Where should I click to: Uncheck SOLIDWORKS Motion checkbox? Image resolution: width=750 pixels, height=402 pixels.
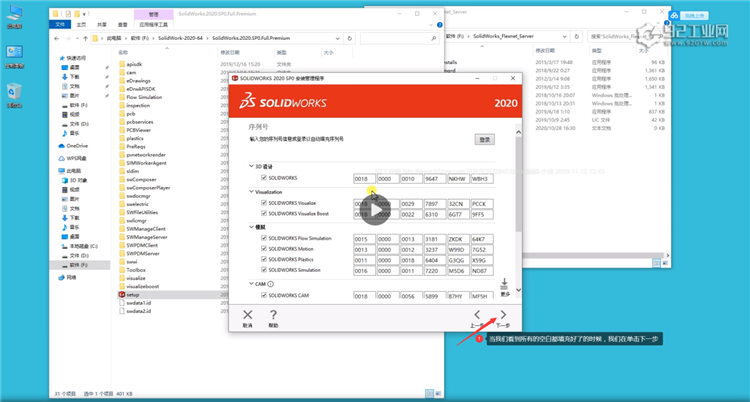pos(264,248)
